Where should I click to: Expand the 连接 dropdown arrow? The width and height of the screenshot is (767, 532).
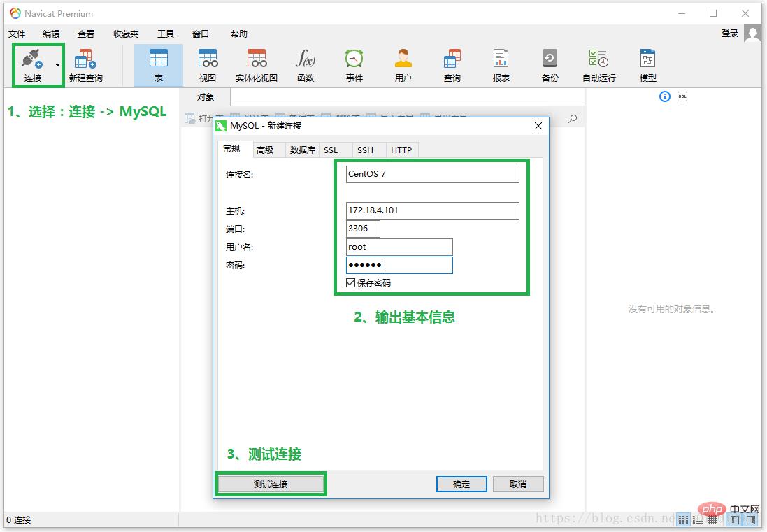click(57, 66)
